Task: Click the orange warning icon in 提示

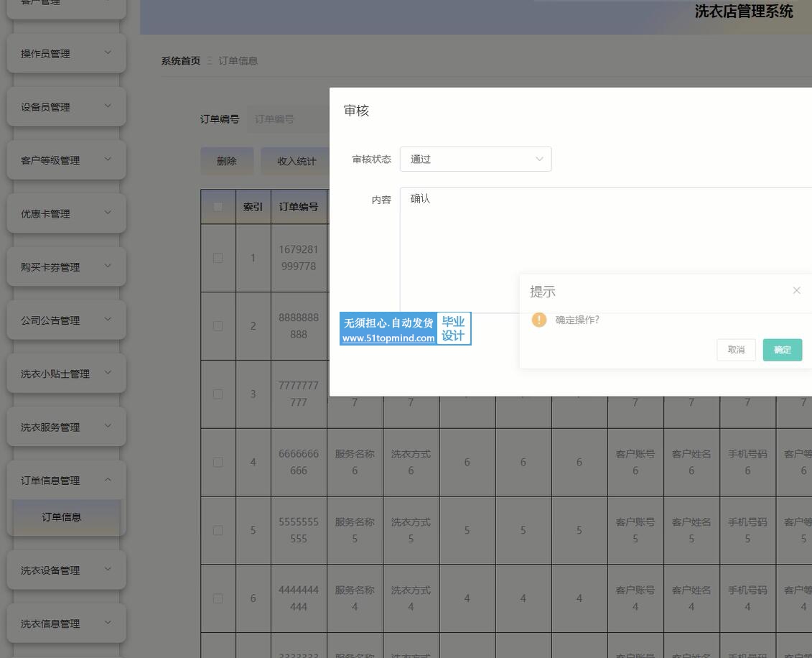Action: [x=538, y=320]
